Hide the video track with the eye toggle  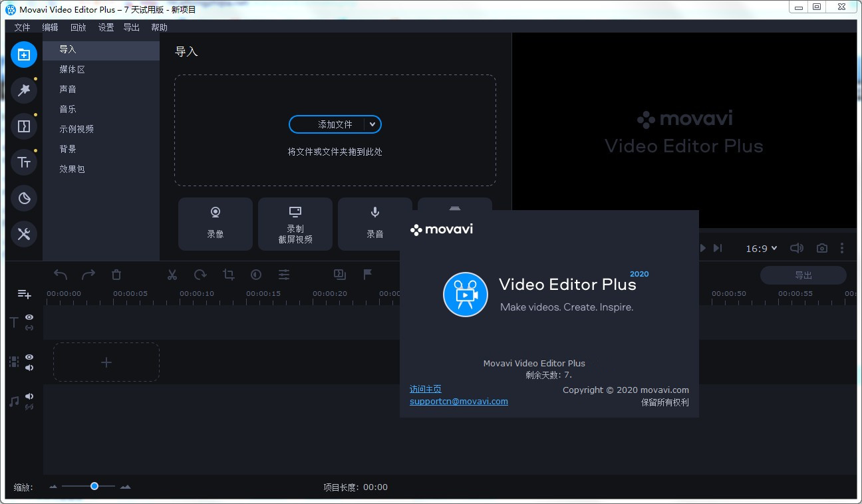pos(29,357)
